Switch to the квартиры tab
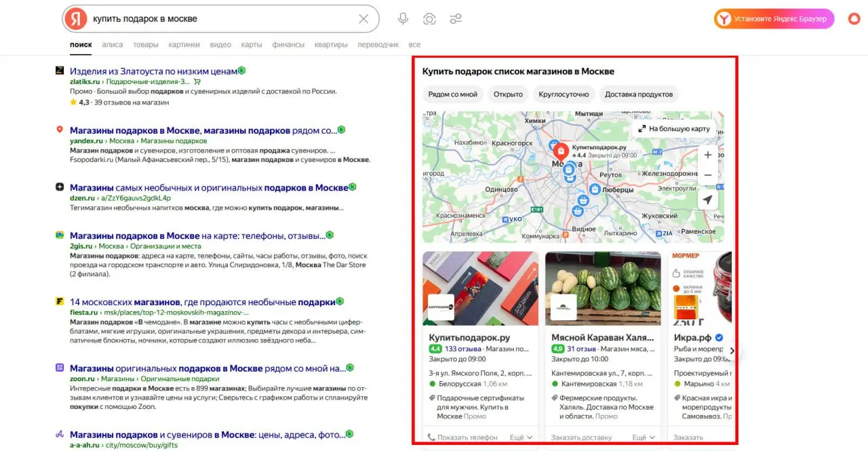This screenshot has height=451, width=868. 331,45
